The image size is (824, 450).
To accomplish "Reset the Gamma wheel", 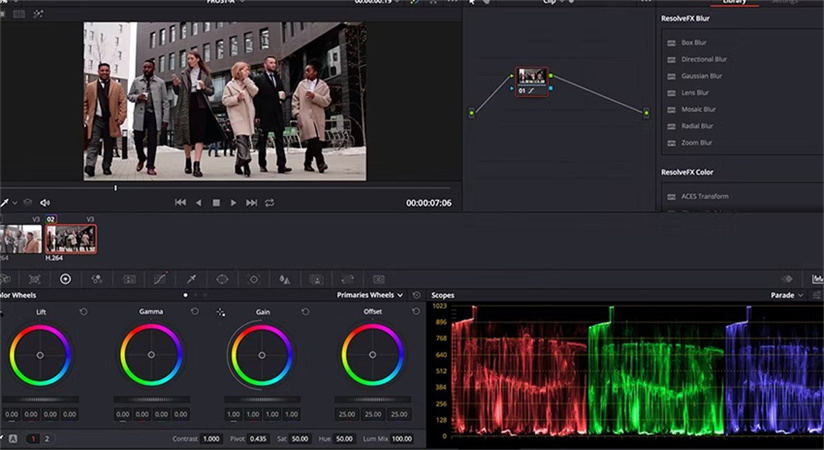I will [x=194, y=312].
